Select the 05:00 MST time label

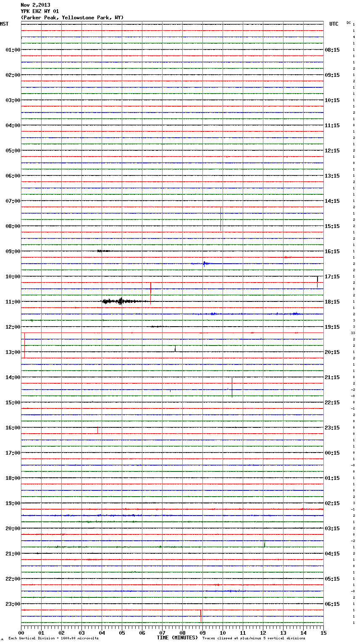[x=13, y=151]
